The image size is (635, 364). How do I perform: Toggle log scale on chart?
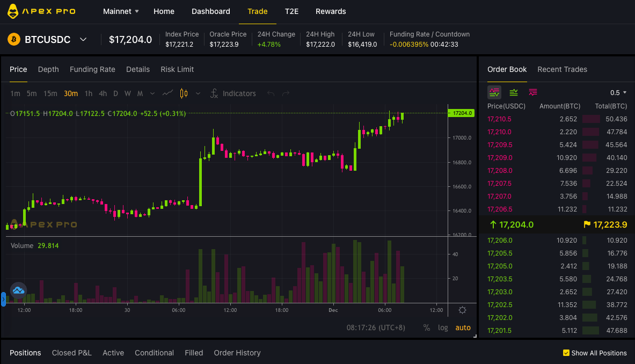click(x=443, y=327)
